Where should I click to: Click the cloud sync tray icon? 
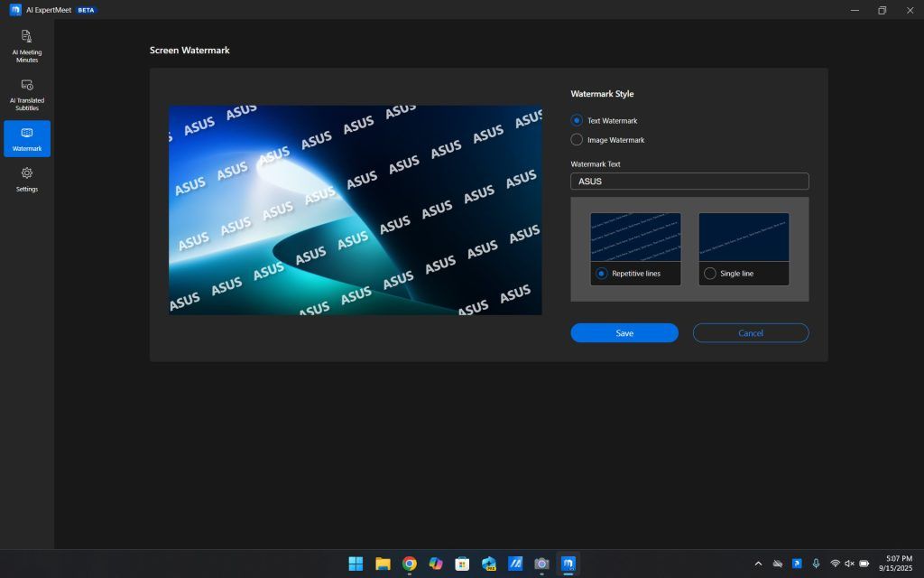pos(778,564)
